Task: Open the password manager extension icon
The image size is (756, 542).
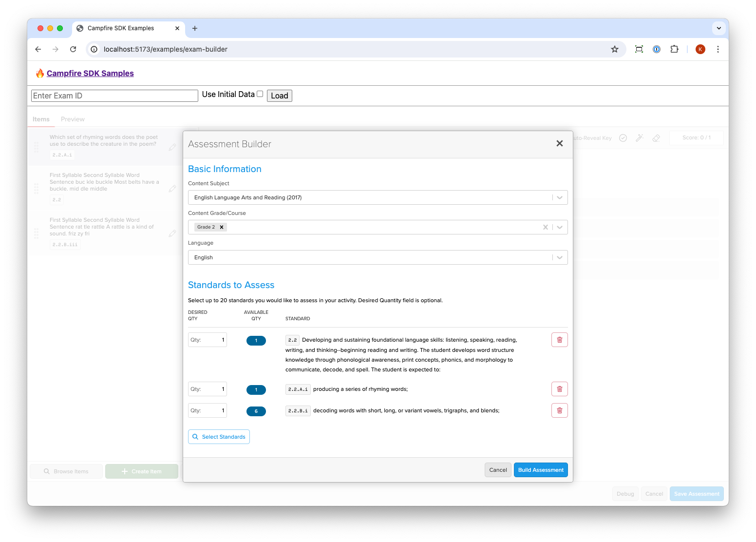Action: click(656, 49)
